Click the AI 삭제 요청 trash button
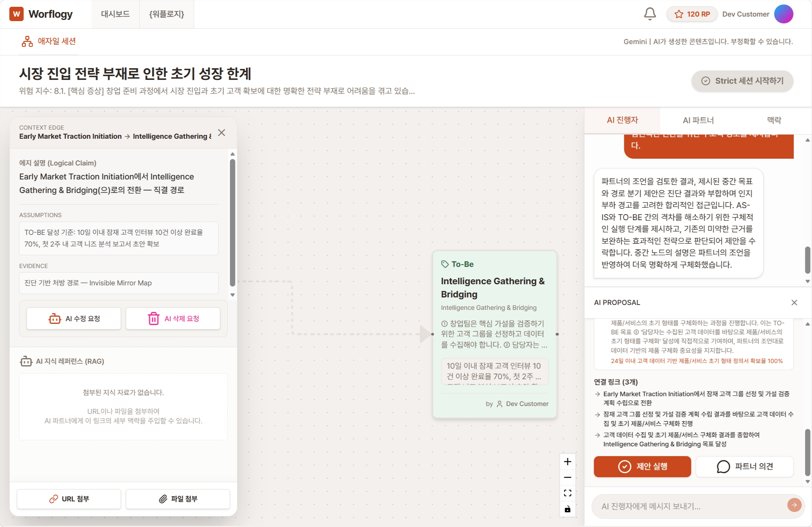The image size is (812, 527). coord(173,319)
